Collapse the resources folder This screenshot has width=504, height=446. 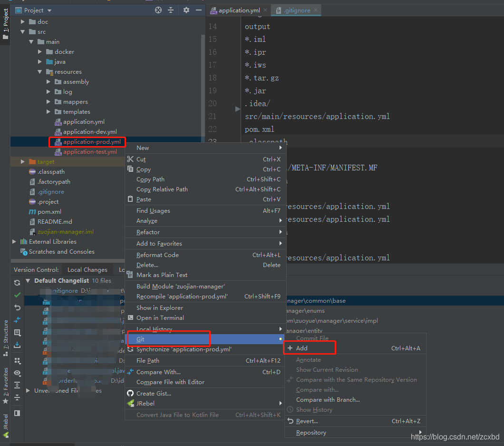click(x=40, y=71)
